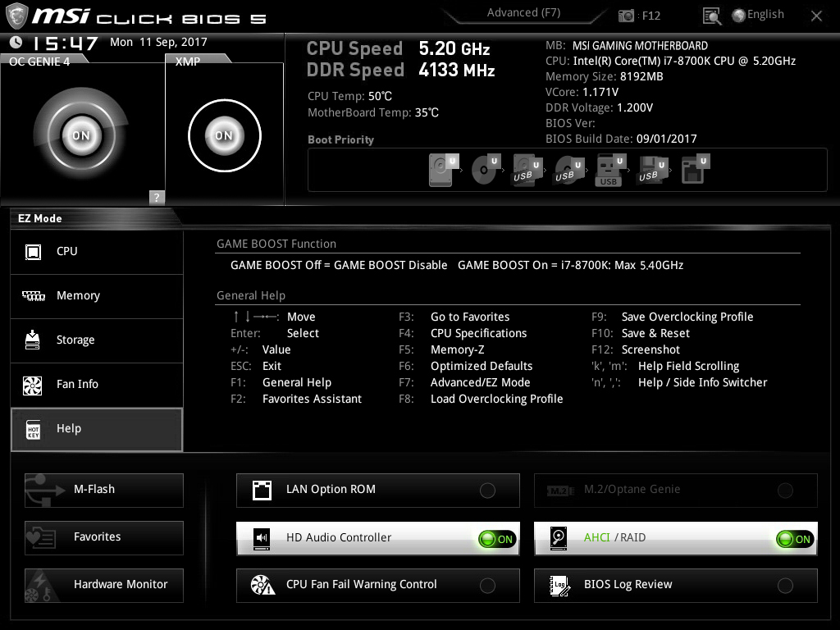Click the 'General Help' section heading
Screen dimensions: 840x630
tap(251, 295)
